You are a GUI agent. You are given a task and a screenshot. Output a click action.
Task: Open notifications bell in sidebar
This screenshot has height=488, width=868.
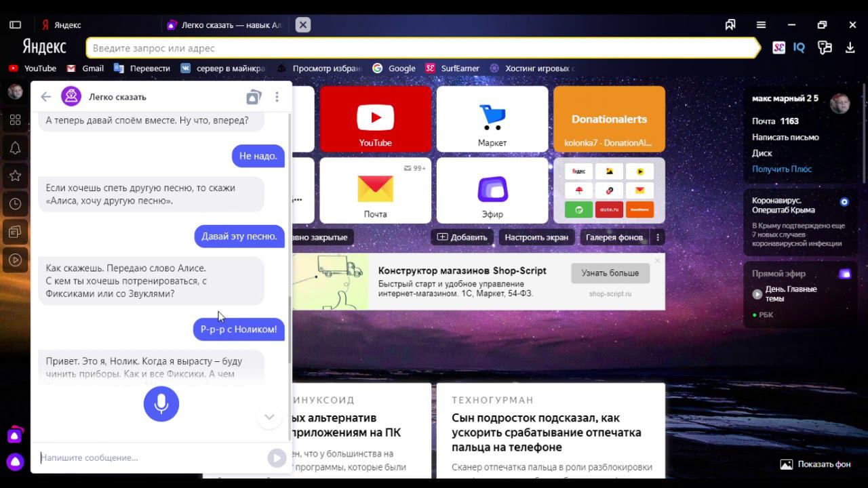pos(15,148)
